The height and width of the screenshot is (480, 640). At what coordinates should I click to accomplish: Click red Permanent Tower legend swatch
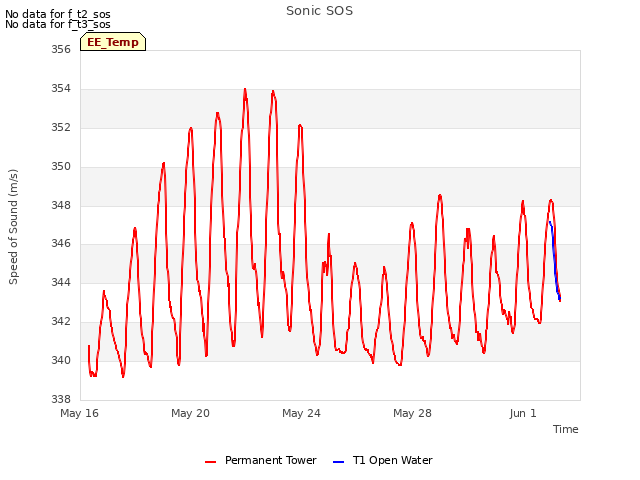210,462
